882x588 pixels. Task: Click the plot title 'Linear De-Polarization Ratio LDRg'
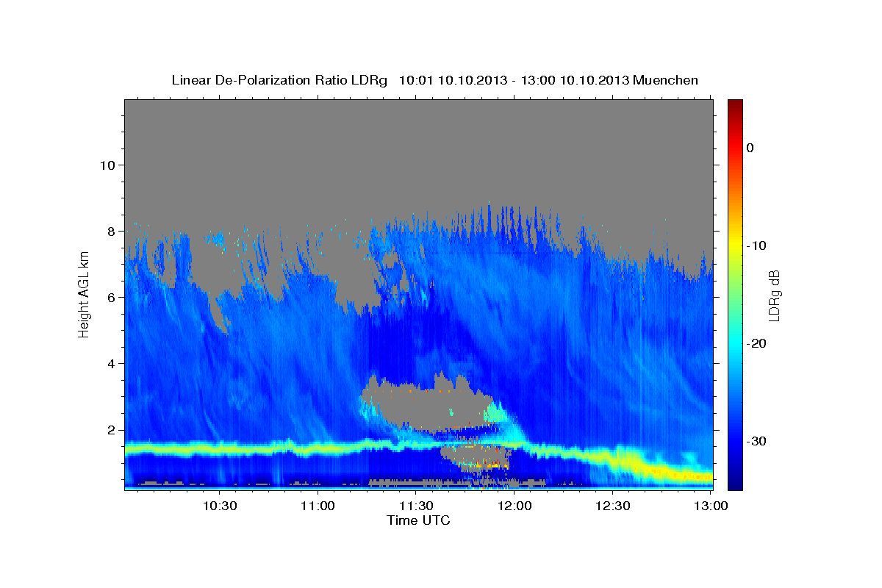click(x=279, y=80)
